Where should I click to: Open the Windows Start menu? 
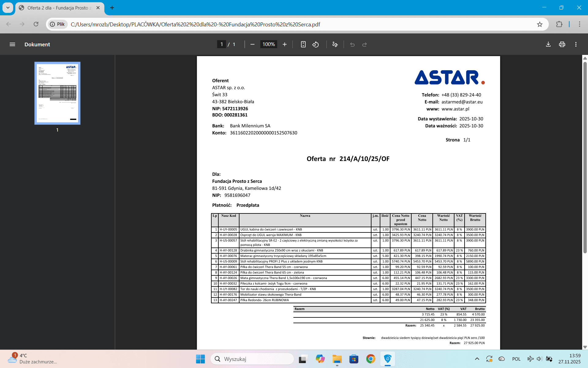200,359
